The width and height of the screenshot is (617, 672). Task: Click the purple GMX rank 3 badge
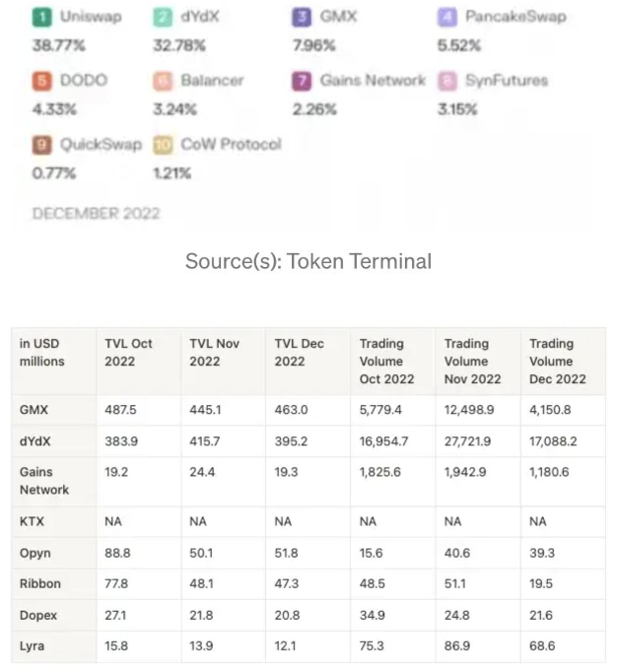302,17
